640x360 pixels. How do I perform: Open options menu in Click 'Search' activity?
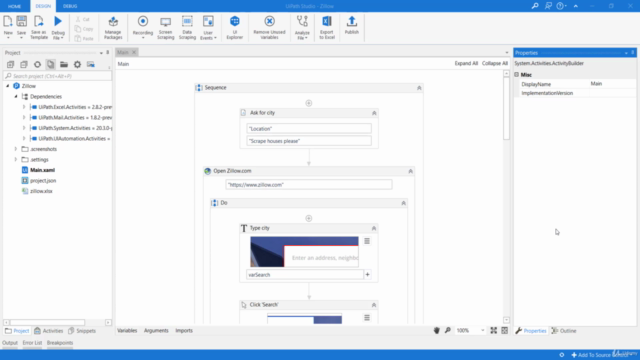tap(367, 318)
